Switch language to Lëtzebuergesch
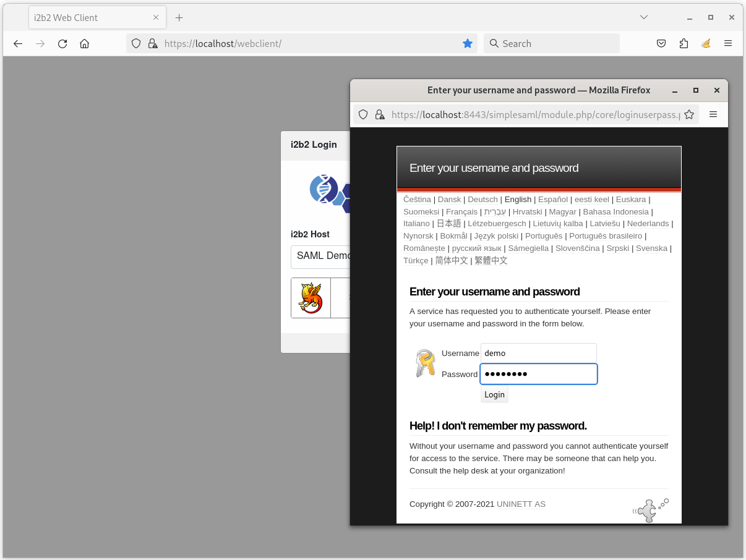The image size is (746, 560). click(x=497, y=223)
